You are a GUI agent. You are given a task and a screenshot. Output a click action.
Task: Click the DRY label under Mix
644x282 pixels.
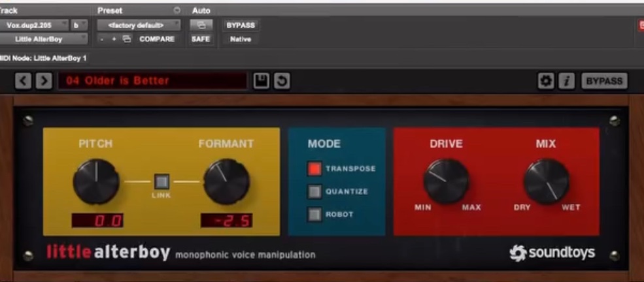pos(522,207)
